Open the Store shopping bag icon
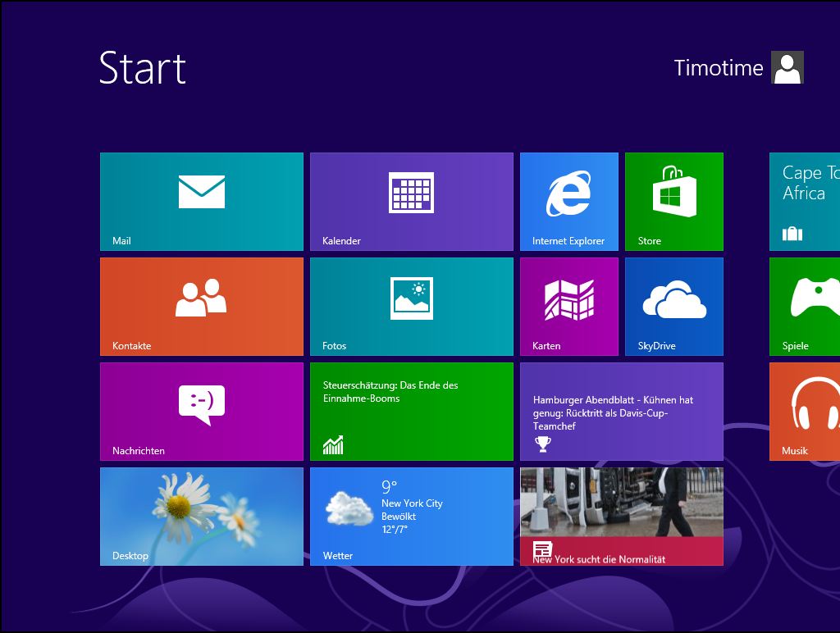 674,191
